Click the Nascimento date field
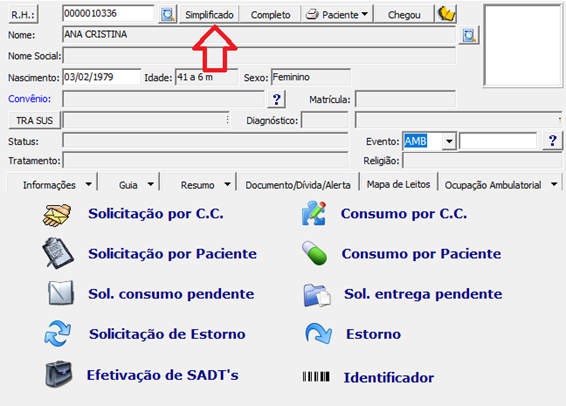566x406 pixels. (x=101, y=77)
